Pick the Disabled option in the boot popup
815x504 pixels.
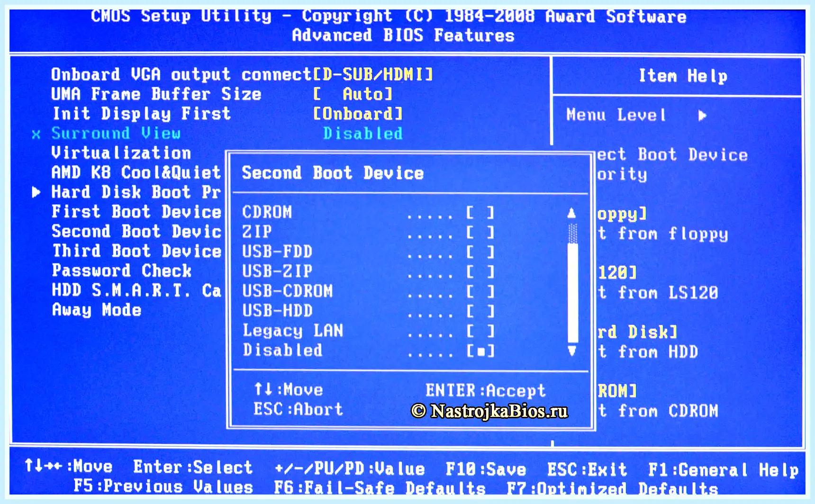368,351
